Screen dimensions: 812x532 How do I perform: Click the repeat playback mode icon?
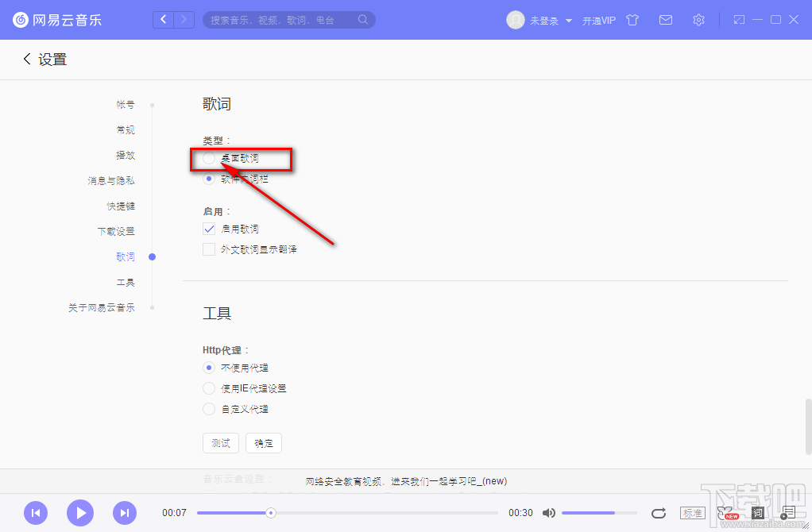659,513
